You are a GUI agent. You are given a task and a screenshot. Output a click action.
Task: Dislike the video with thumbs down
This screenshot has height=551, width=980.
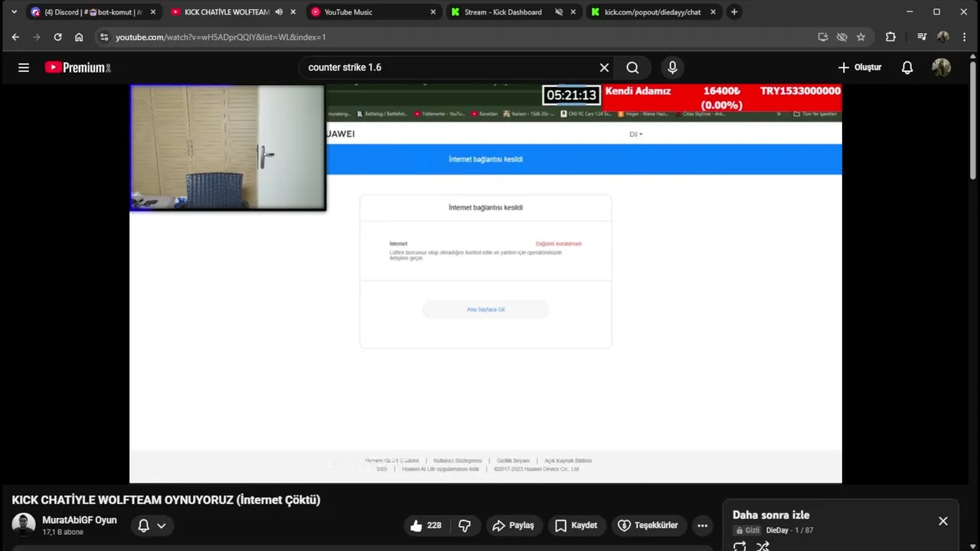[465, 526]
